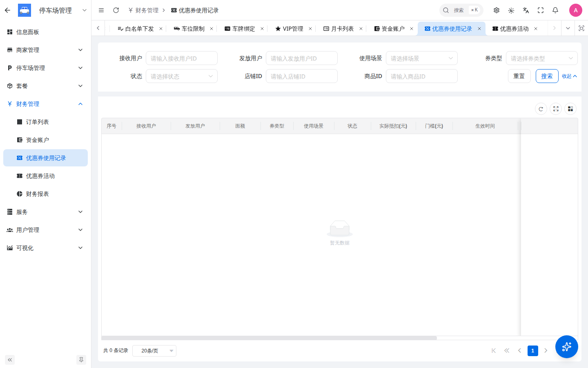
Task: Switch to the 优惠券活动 tab
Action: tap(510, 29)
